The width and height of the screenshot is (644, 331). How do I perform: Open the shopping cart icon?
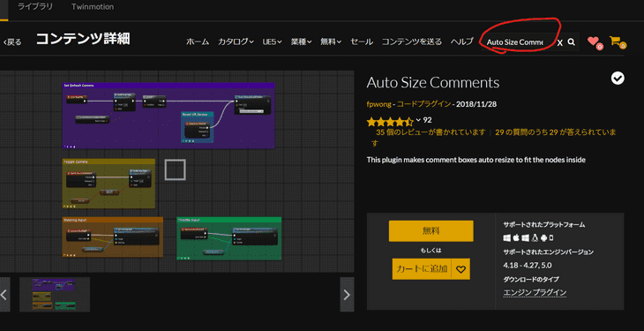pos(616,41)
